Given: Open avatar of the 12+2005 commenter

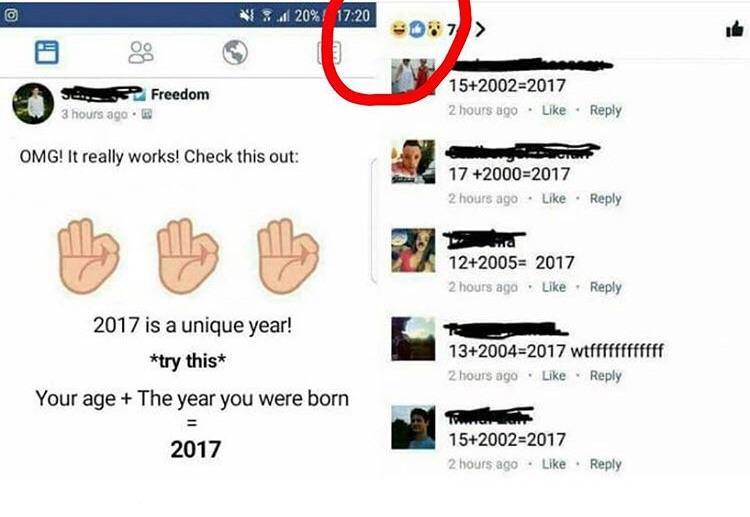Looking at the screenshot, I should click(413, 250).
